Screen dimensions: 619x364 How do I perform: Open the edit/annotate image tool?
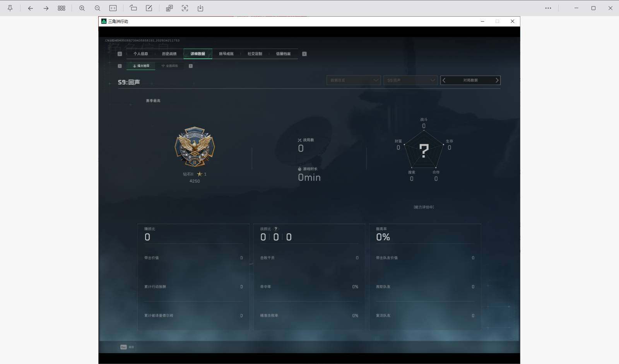[x=149, y=8]
